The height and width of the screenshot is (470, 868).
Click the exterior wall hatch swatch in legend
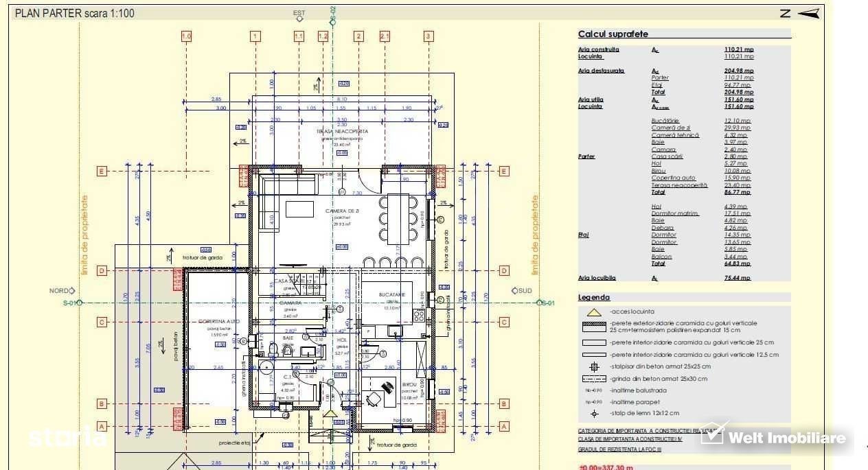tap(595, 327)
